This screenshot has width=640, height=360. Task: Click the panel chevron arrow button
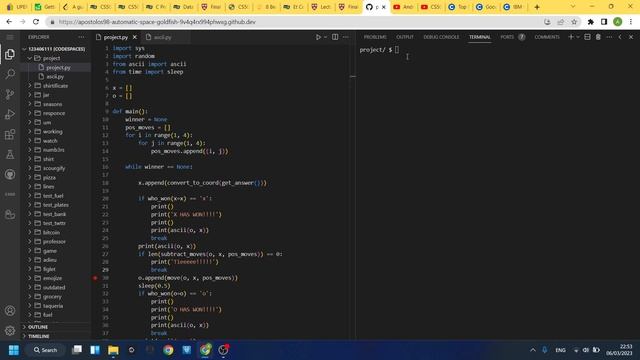click(620, 37)
